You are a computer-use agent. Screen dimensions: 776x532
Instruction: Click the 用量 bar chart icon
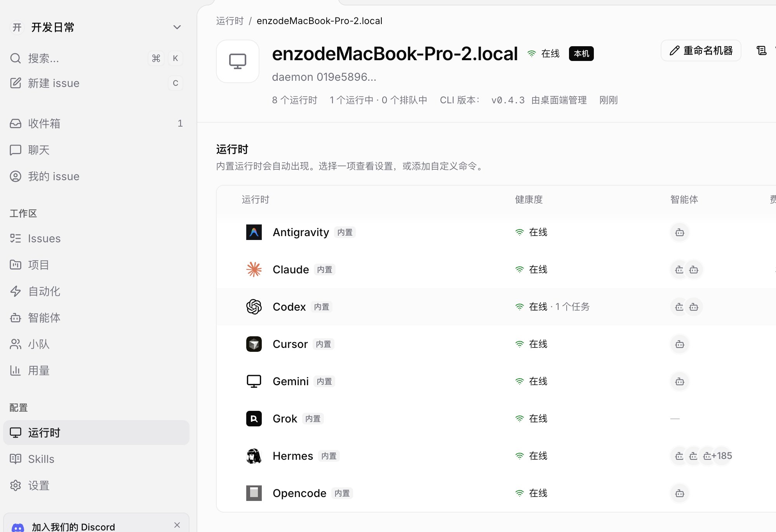(16, 370)
